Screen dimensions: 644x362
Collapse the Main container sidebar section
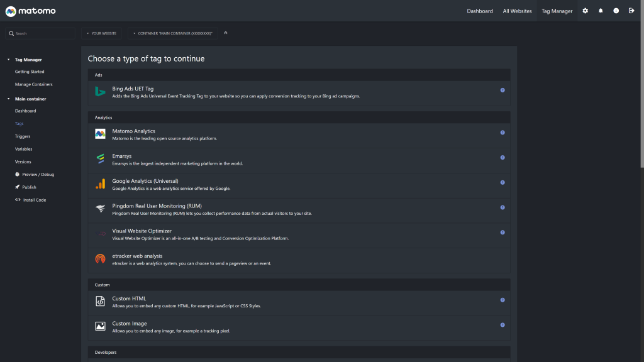click(8, 99)
